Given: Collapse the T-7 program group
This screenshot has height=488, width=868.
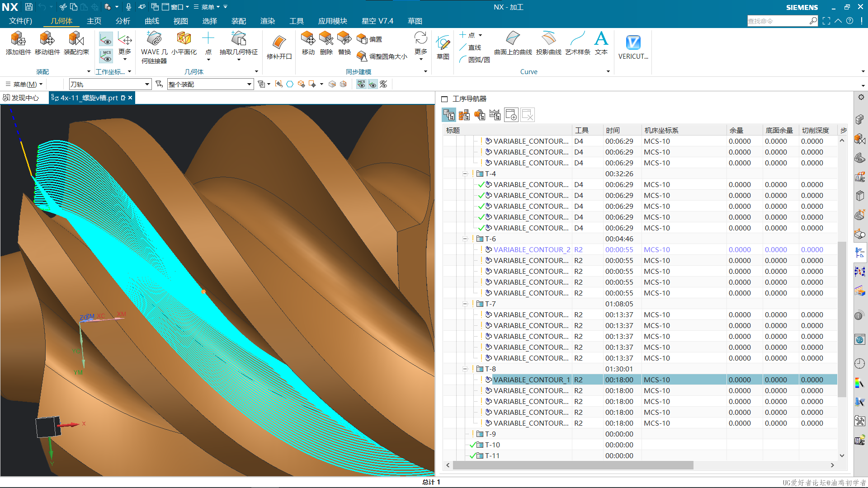Looking at the screenshot, I should pos(465,304).
